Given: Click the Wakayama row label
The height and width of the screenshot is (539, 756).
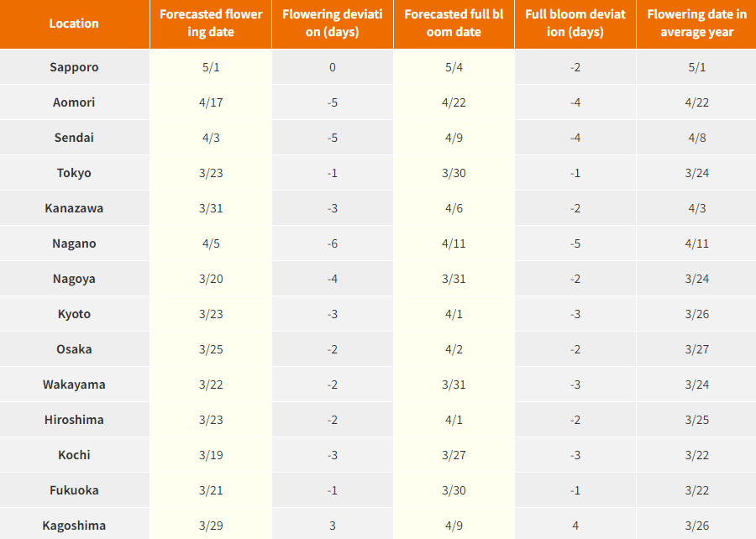Looking at the screenshot, I should (74, 385).
